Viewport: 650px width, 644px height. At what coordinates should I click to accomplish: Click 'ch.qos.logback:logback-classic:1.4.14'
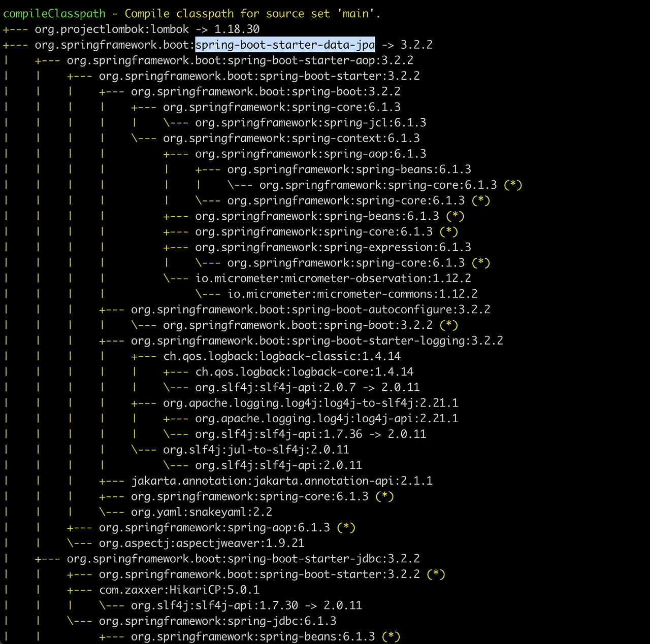(282, 356)
